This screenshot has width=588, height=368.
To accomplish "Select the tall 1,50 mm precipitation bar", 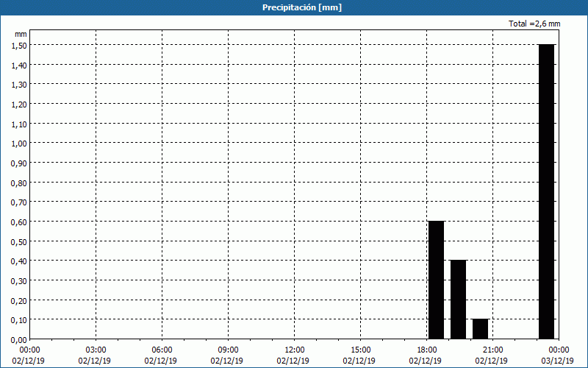I will click(546, 191).
